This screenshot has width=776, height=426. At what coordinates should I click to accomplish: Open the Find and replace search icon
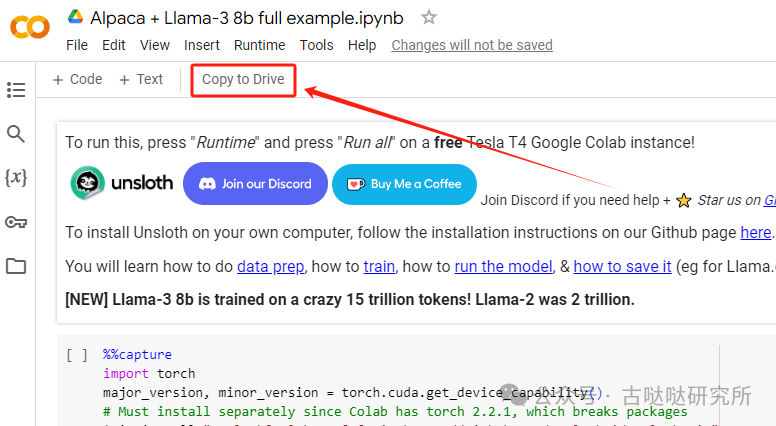click(x=16, y=134)
